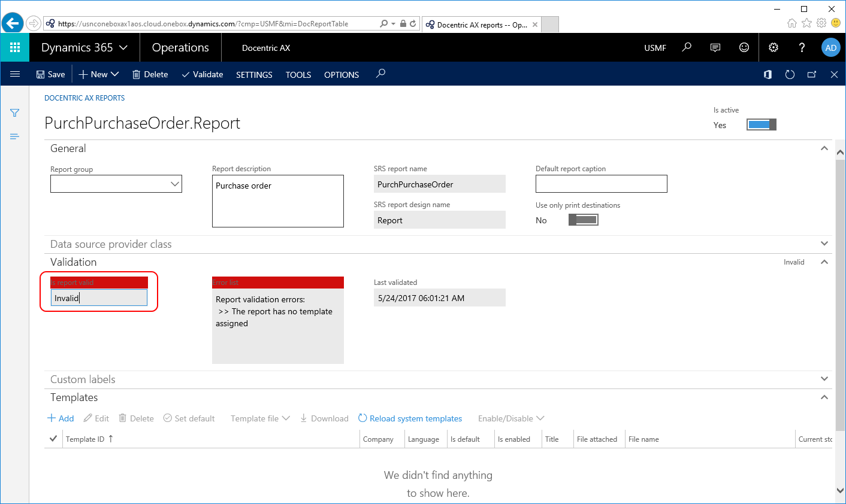The width and height of the screenshot is (846, 504).
Task: Expand the Data source provider class section
Action: [824, 244]
